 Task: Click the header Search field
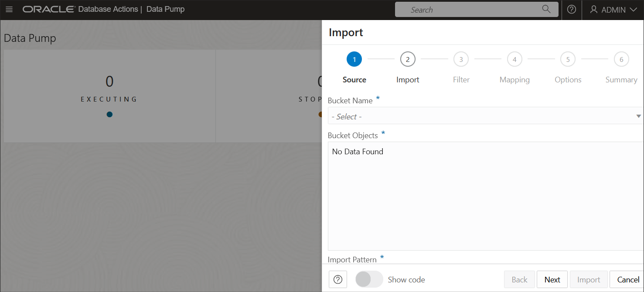(476, 10)
